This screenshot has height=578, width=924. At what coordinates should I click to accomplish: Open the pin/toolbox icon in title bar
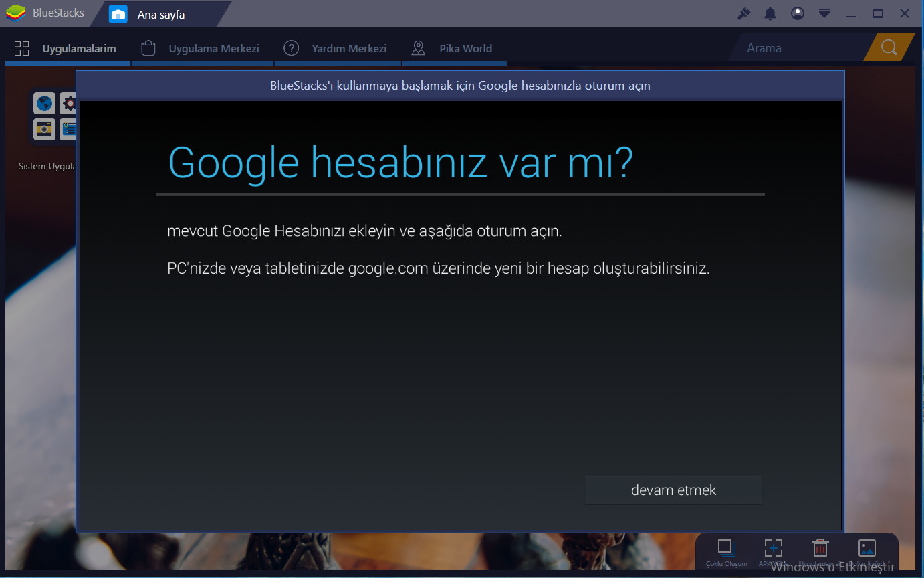click(x=743, y=13)
